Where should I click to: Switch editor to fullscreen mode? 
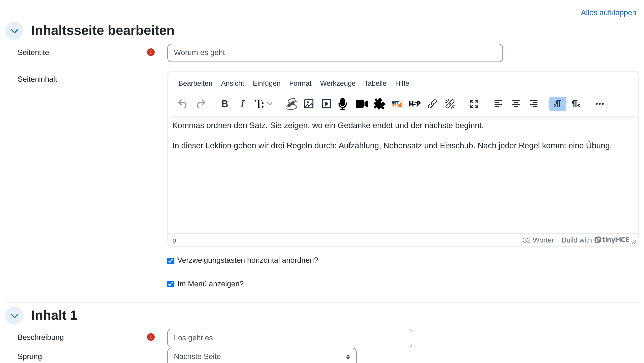[474, 104]
